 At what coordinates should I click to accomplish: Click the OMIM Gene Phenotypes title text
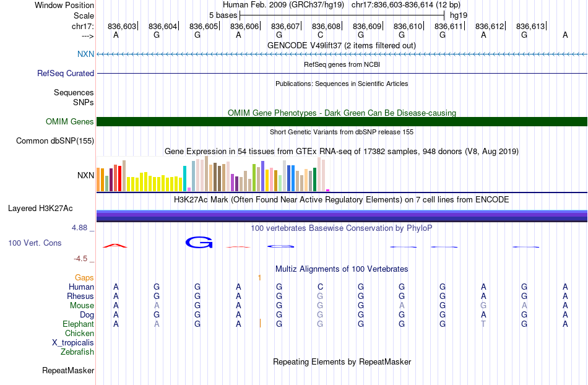point(342,113)
